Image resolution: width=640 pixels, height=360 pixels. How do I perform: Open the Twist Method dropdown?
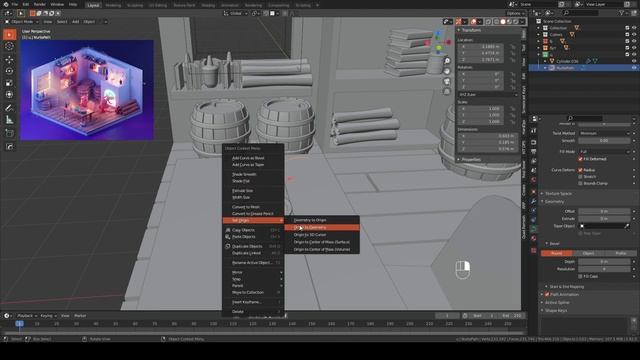pos(604,133)
